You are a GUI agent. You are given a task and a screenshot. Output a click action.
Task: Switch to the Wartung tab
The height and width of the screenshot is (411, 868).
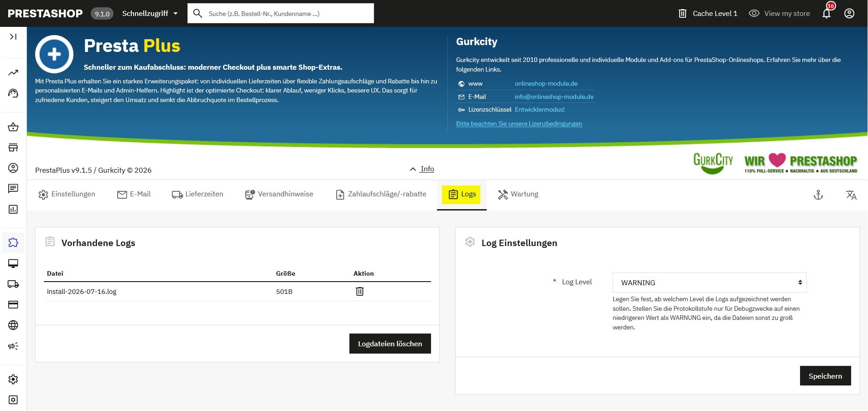point(518,195)
